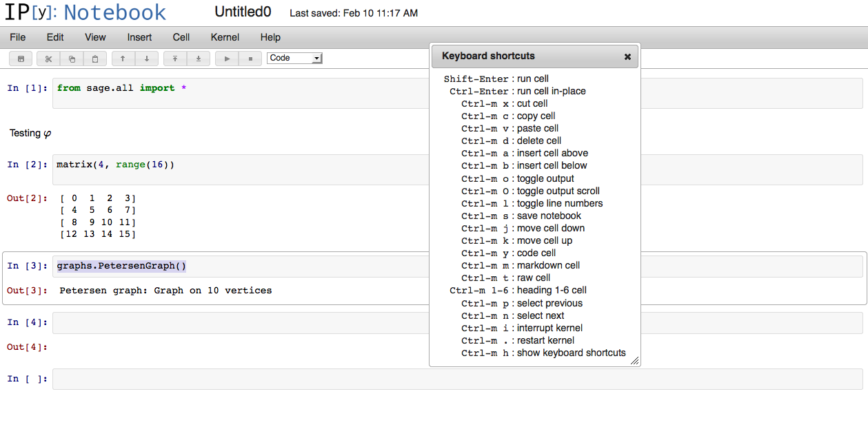Paste cell using the clipboard icon
Image resolution: width=868 pixels, height=438 pixels.
tap(95, 59)
